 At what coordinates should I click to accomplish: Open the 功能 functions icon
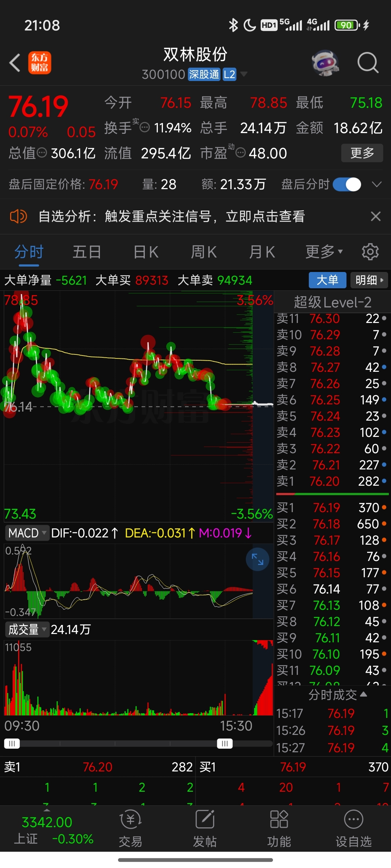point(279,829)
